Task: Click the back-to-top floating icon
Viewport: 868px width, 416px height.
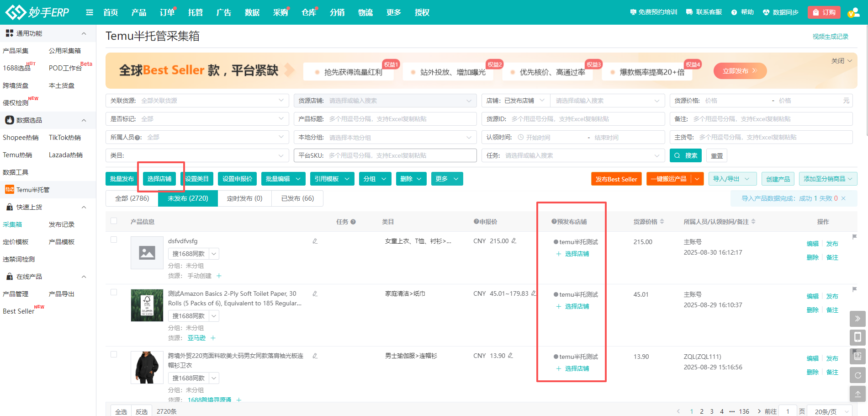Action: pyautogui.click(x=857, y=394)
